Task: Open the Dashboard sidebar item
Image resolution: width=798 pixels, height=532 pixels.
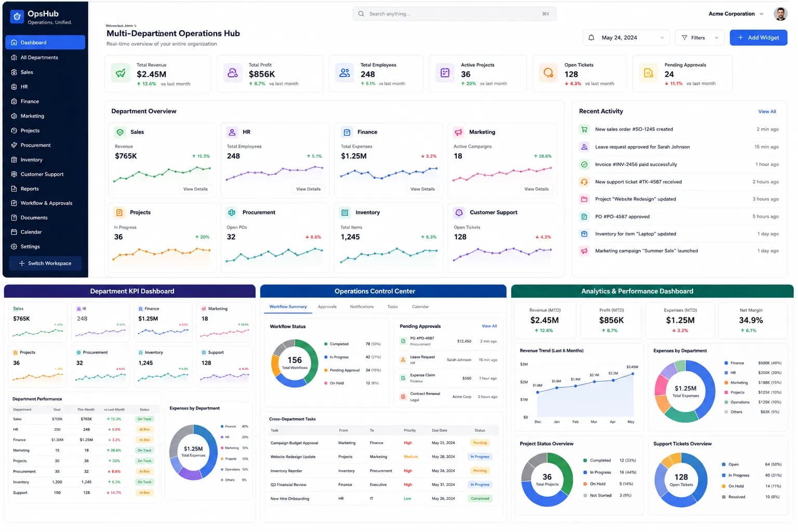Action: (45, 43)
